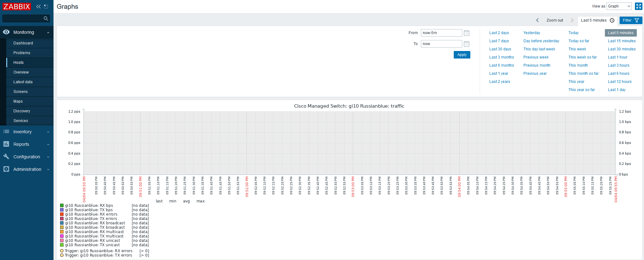Viewport: 644px width, 260px height.
Task: Collapse the sidebar with double-chevron icon
Action: [38, 7]
